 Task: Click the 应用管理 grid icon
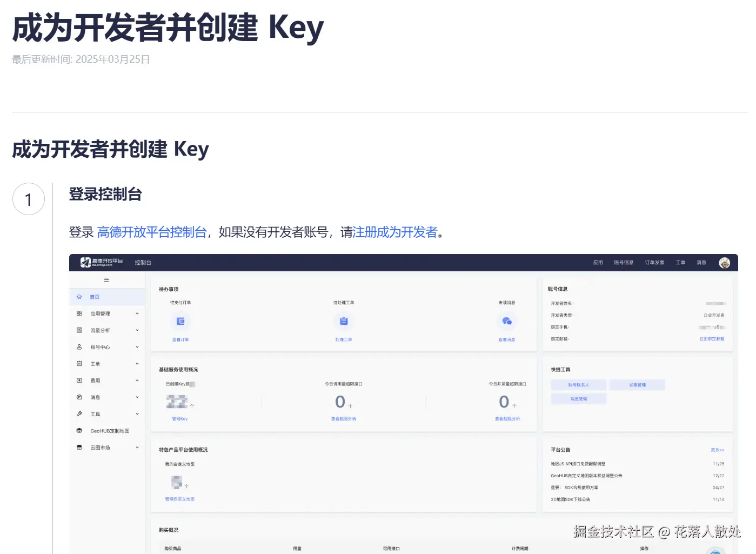click(79, 313)
